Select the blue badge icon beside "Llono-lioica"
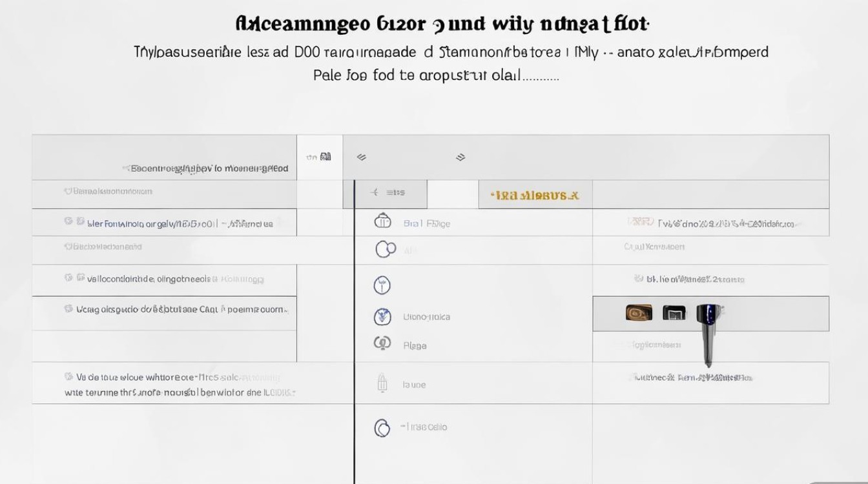The width and height of the screenshot is (868, 484). point(383,316)
